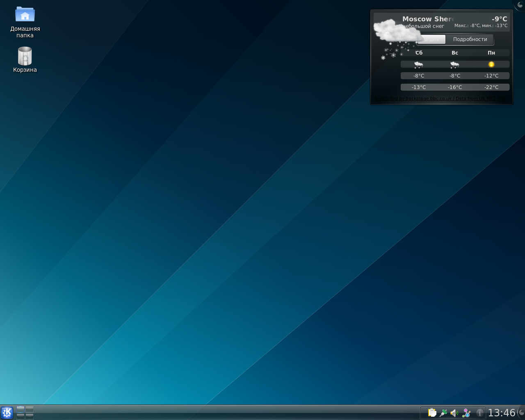Switch to the 3 дня forecast tab
This screenshot has width=525, height=420.
click(431, 39)
